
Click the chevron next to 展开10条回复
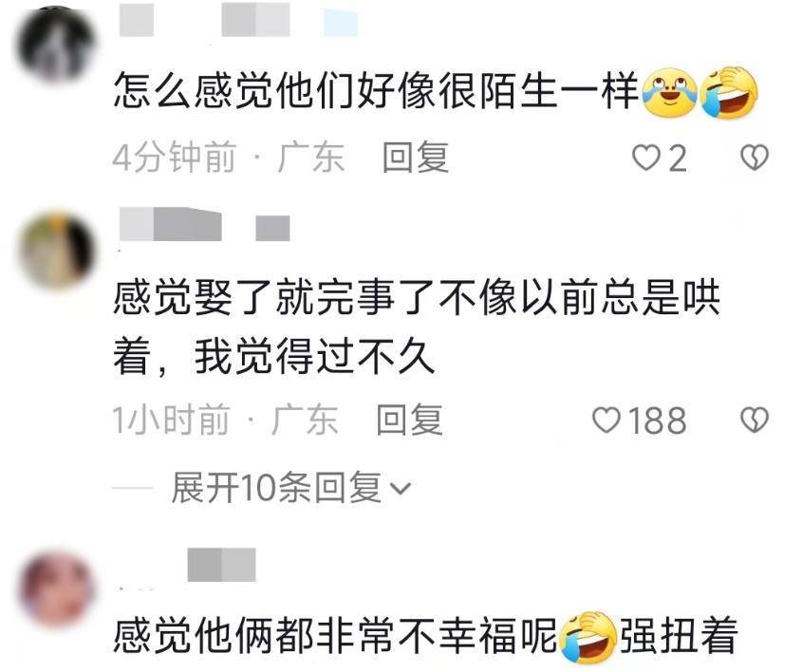point(401,489)
